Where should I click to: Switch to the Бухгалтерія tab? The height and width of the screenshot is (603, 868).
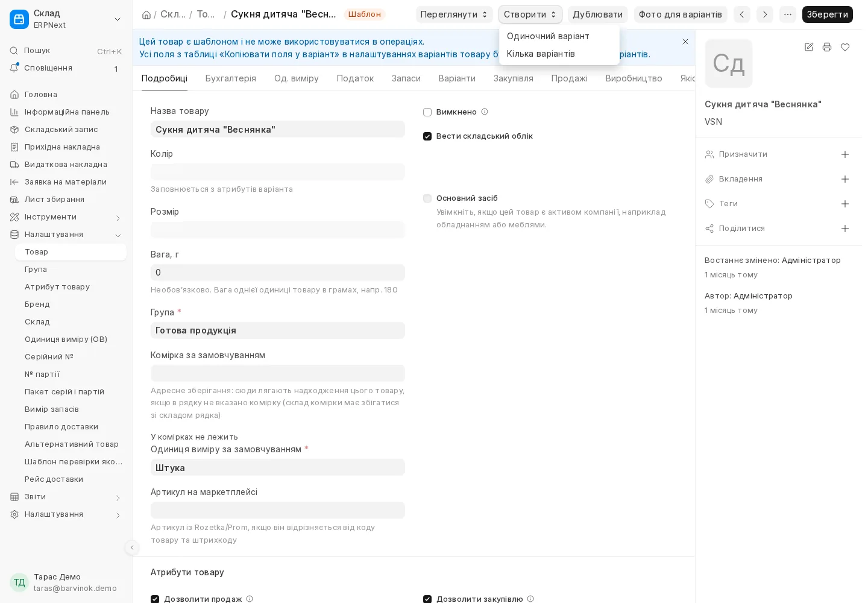(231, 78)
